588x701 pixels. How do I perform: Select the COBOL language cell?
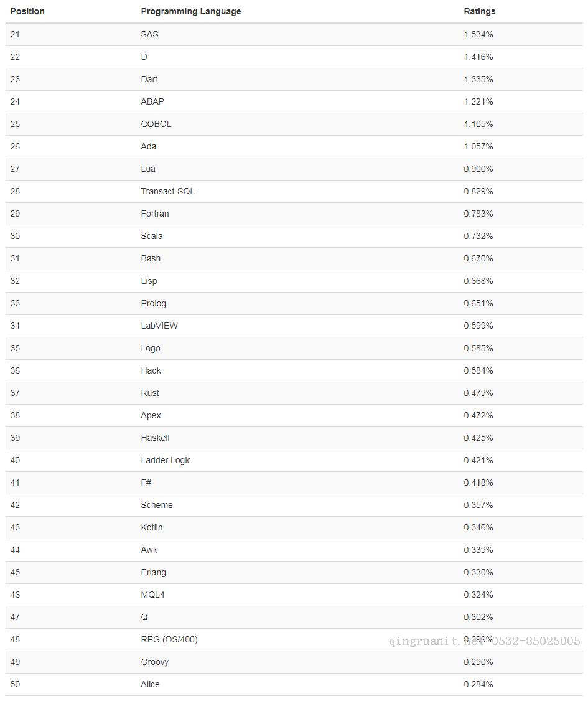click(x=156, y=124)
